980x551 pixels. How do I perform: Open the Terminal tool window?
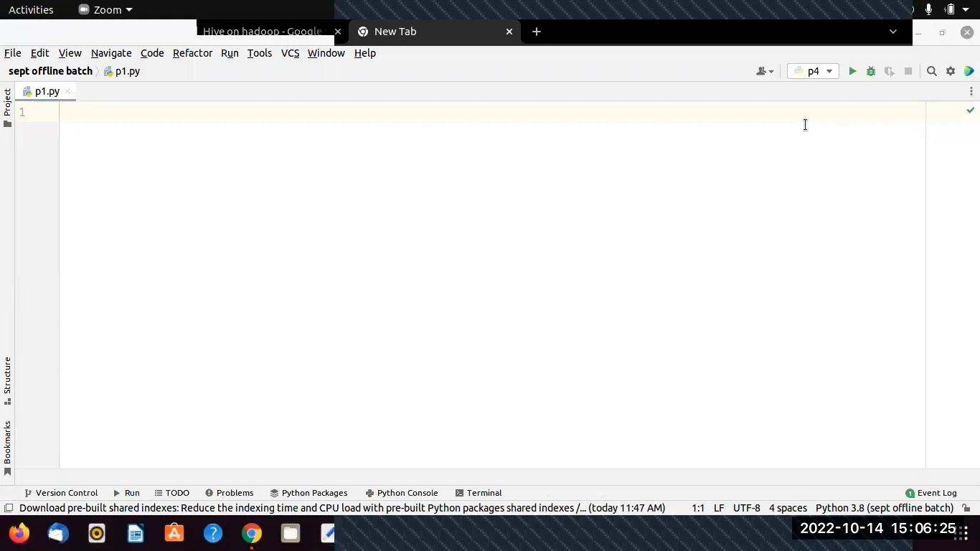479,493
